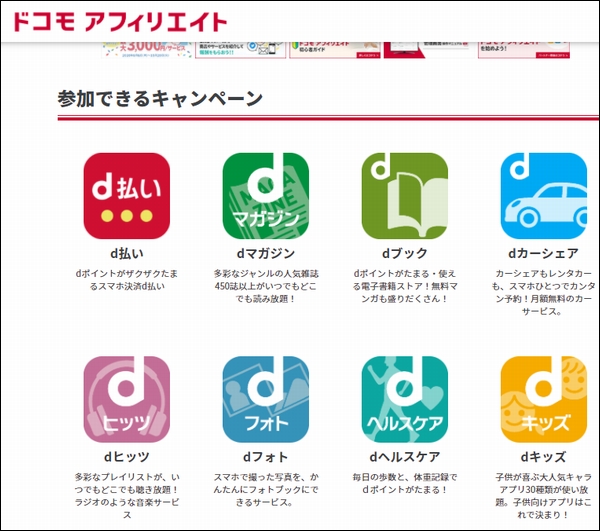Click description 'dポイントがたまる・使える電子書籍ストア'
Viewport: 600px width, 531px height.
tap(404, 286)
